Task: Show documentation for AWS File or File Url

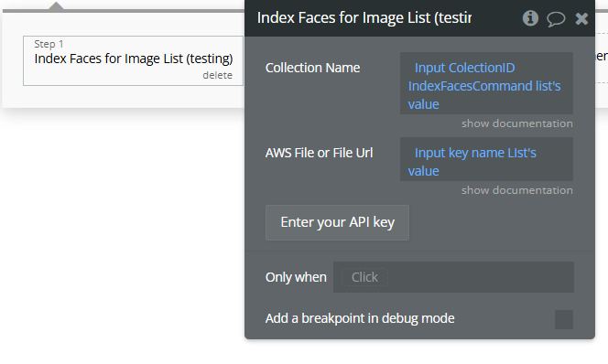Action: coord(516,190)
